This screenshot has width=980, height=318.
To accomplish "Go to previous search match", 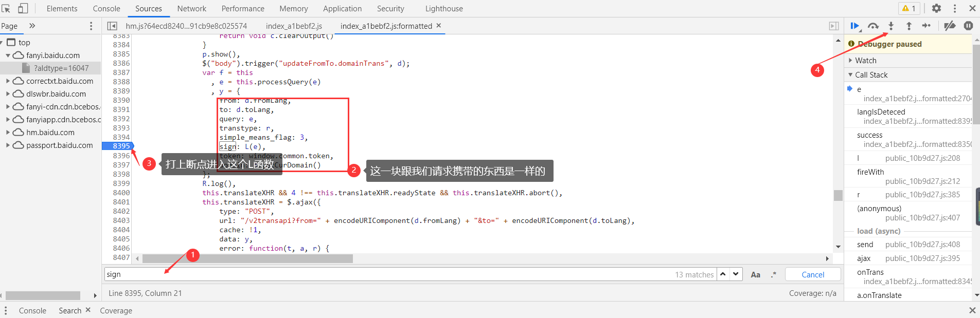I will [723, 274].
